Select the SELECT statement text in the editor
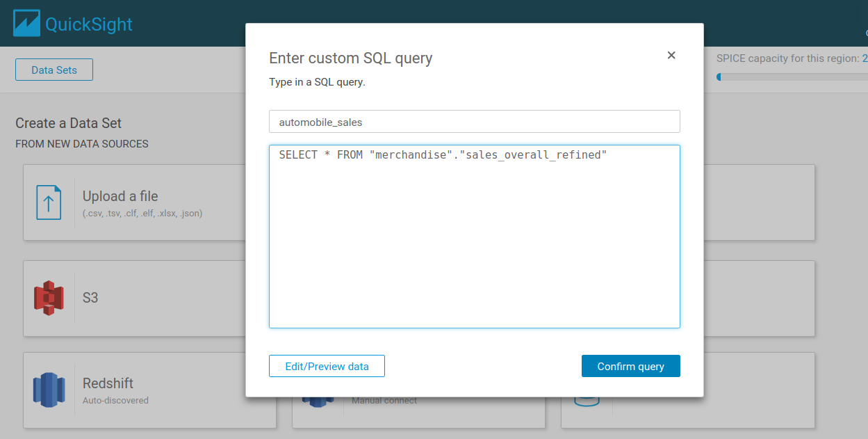The image size is (868, 439). click(x=441, y=154)
